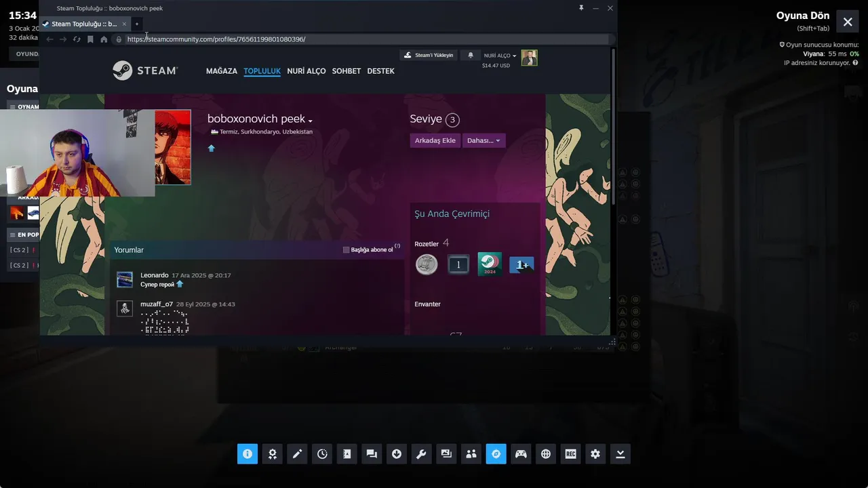Expand the boboxonovich peek name history dropdown
868x488 pixels.
point(310,121)
